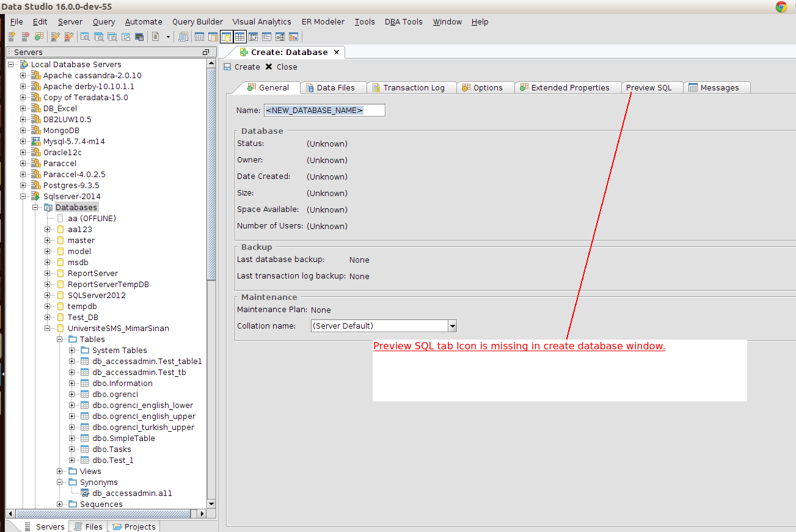Open the File menu
Image resolution: width=796 pixels, height=532 pixels.
[16, 21]
